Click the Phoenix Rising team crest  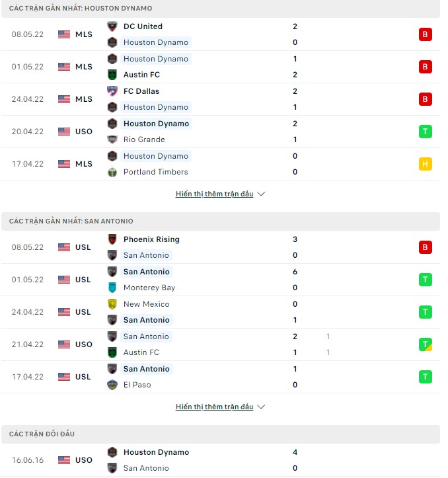pos(112,239)
